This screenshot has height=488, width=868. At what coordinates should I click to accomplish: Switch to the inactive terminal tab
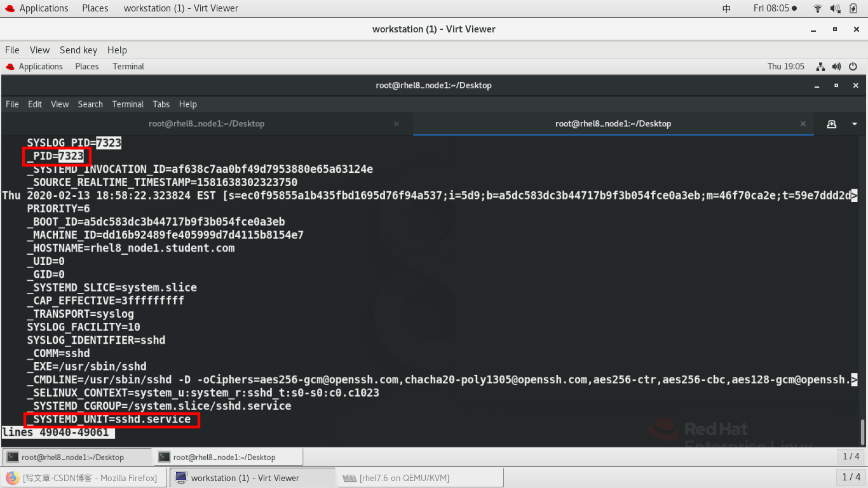tap(207, 124)
